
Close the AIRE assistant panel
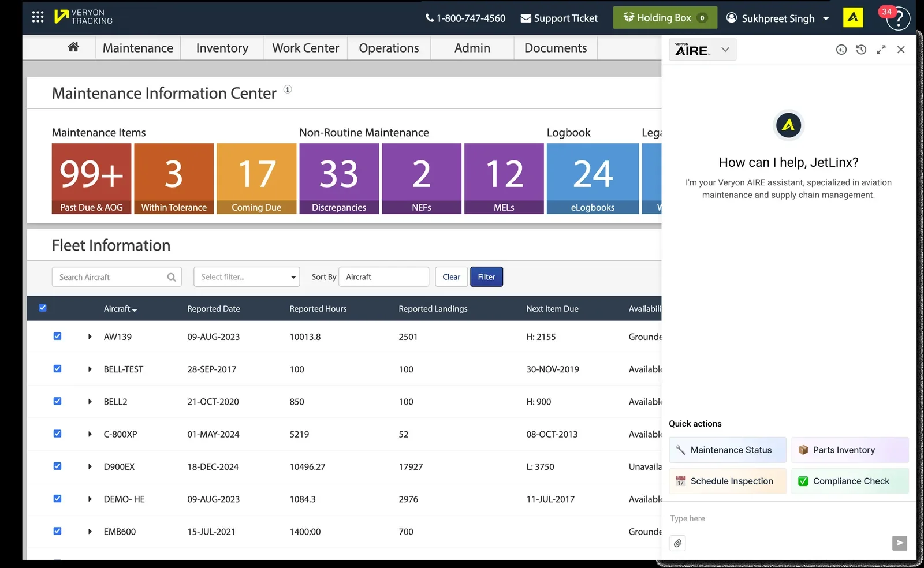(901, 50)
